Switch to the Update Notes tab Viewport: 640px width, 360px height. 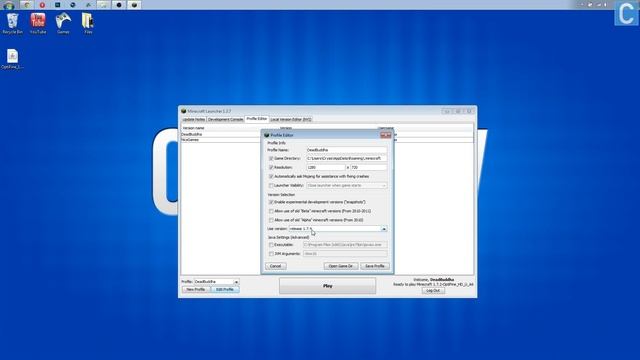coord(194,120)
